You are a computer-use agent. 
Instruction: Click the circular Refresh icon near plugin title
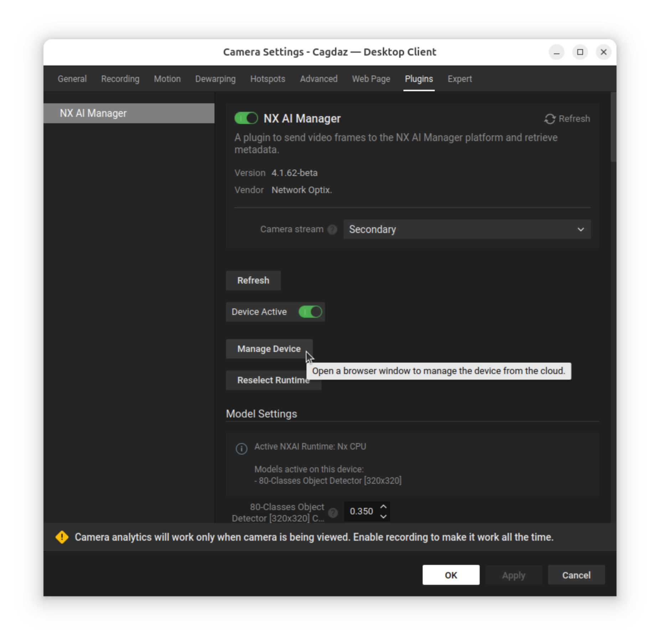(550, 119)
